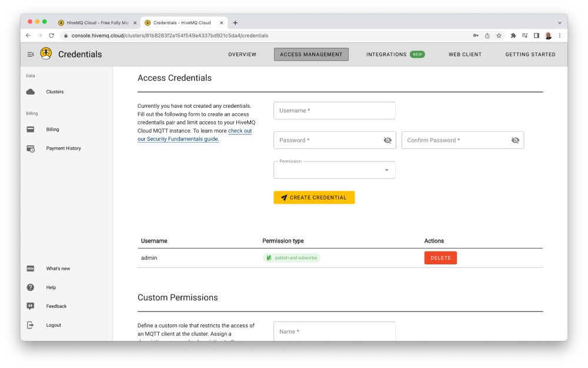Focus the Username input field
This screenshot has height=368, width=588.
point(334,111)
